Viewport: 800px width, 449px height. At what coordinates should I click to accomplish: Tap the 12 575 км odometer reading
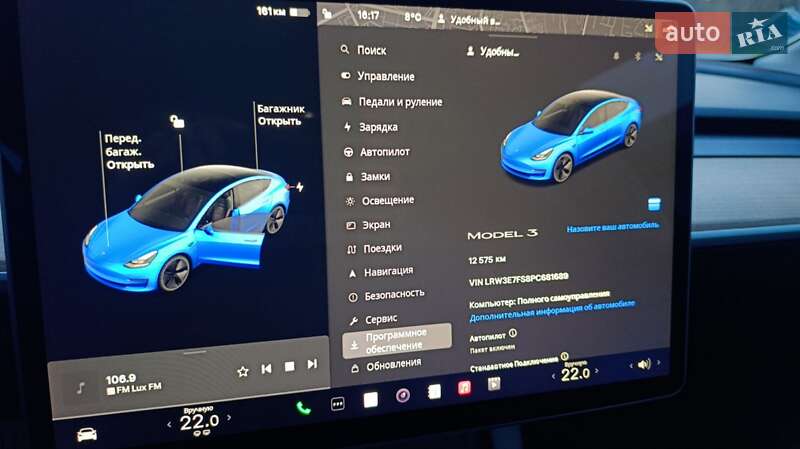point(487,260)
